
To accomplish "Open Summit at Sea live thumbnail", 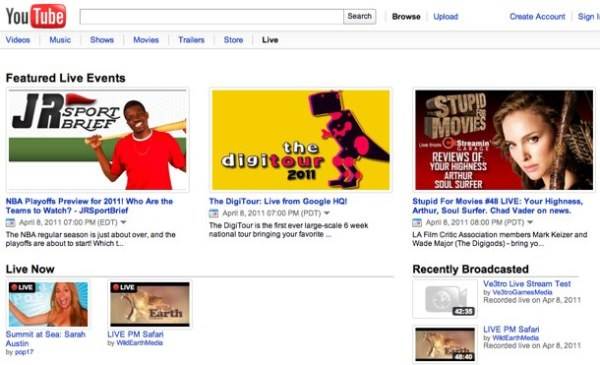I will (48, 305).
